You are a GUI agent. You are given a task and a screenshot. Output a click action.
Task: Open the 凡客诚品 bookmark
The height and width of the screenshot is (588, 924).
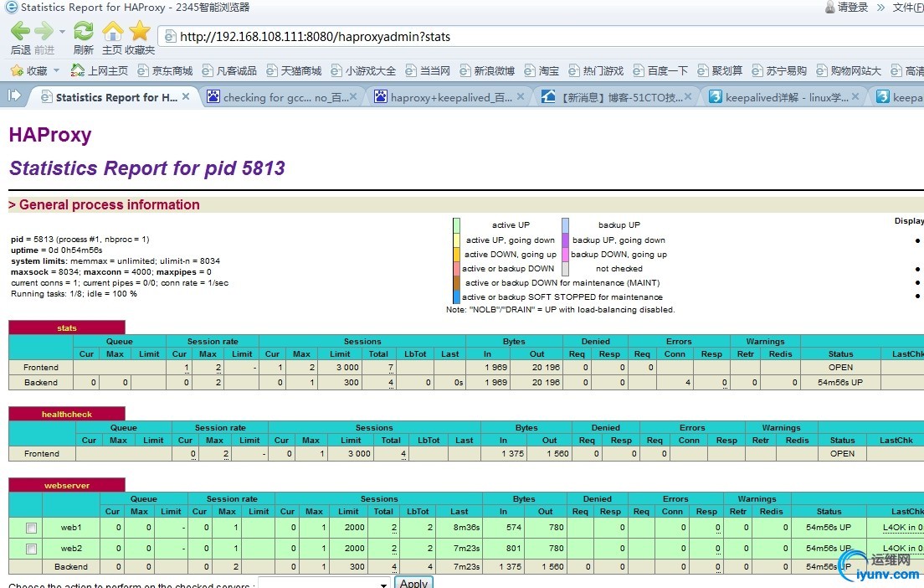tap(229, 70)
